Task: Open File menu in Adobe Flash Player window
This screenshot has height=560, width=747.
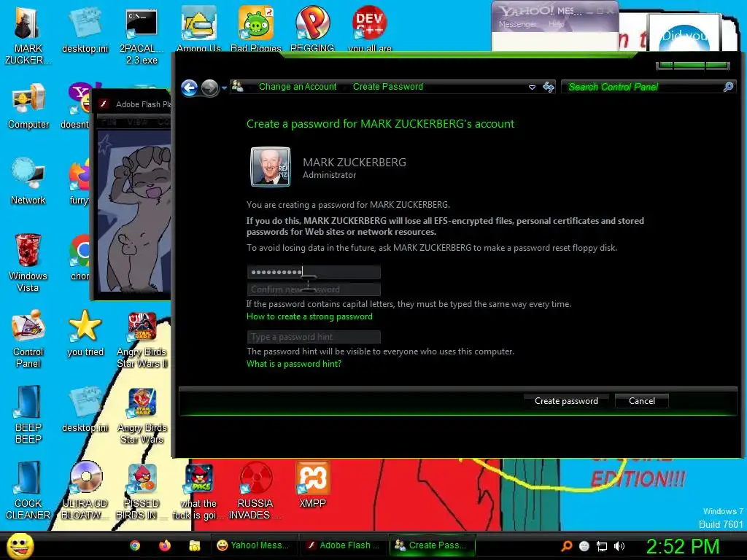Action: click(x=109, y=122)
